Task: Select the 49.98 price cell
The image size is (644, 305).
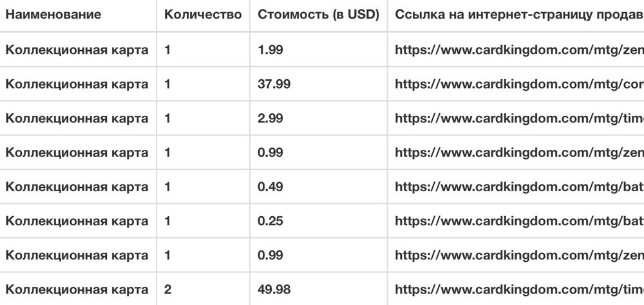Action: pyautogui.click(x=273, y=290)
